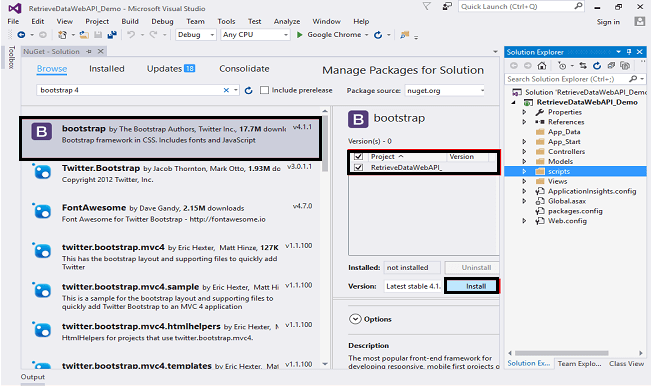Pin the Solution Explorer panel
The height and width of the screenshot is (386, 652).
coord(629,52)
